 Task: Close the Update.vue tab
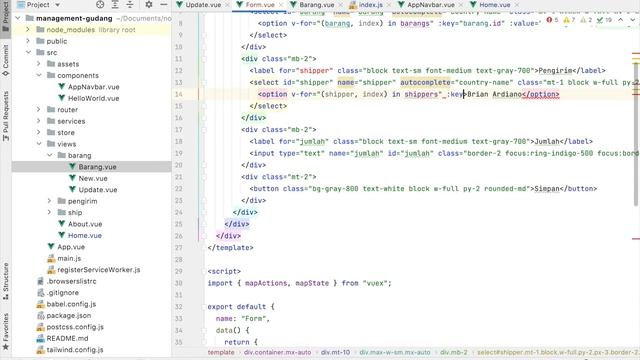coord(227,5)
